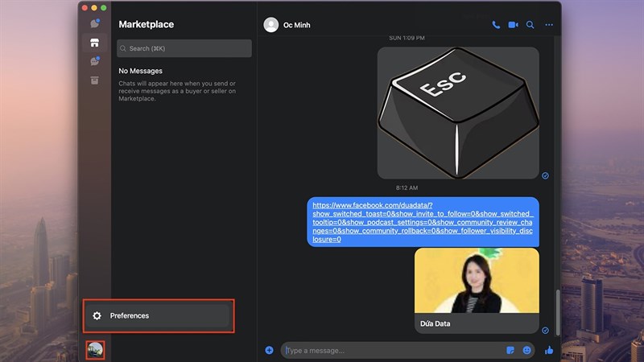Click the plus icon for more actions

point(269,350)
